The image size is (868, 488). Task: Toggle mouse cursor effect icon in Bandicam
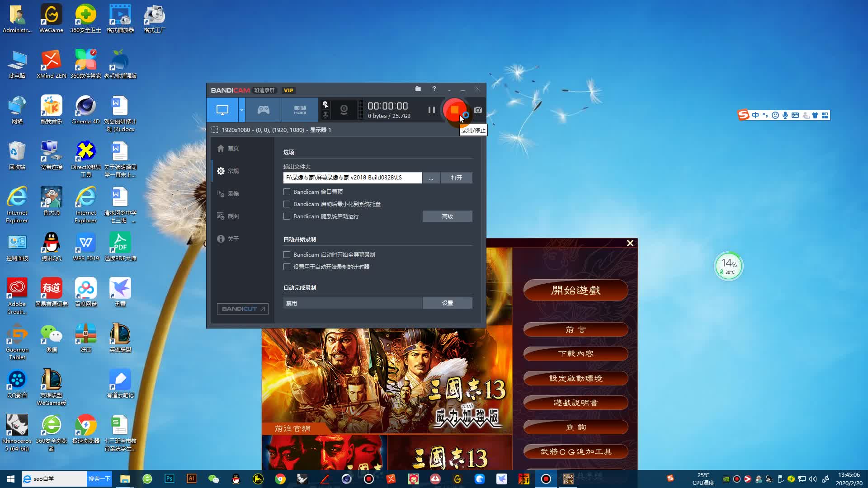(x=325, y=105)
